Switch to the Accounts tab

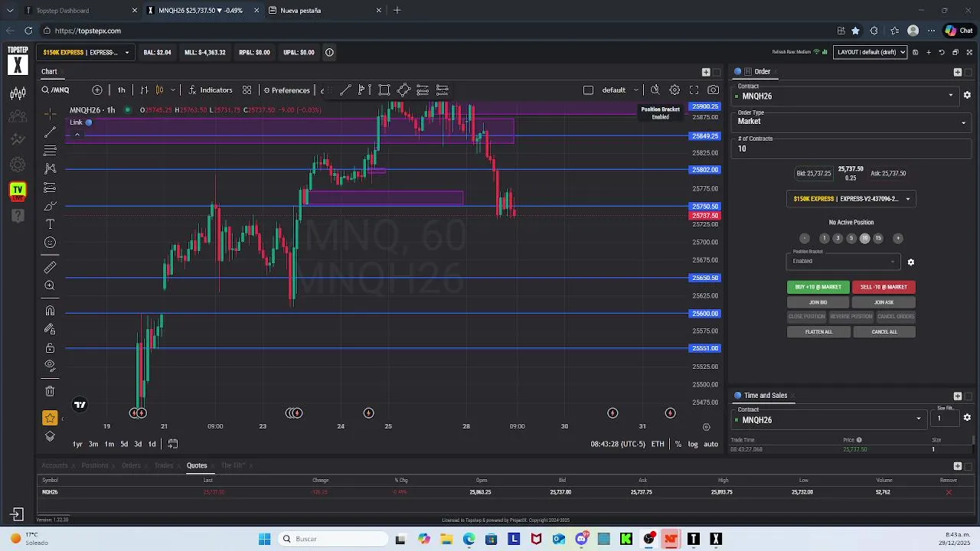[54, 465]
